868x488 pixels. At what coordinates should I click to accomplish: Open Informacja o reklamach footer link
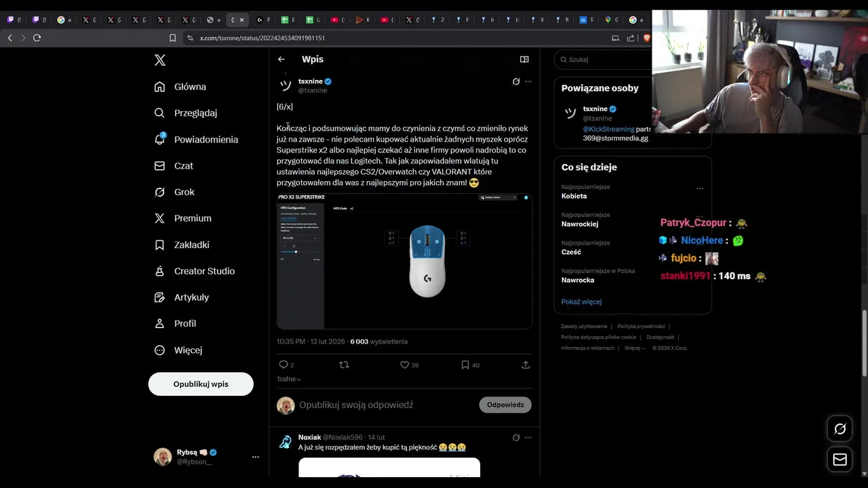tap(587, 348)
